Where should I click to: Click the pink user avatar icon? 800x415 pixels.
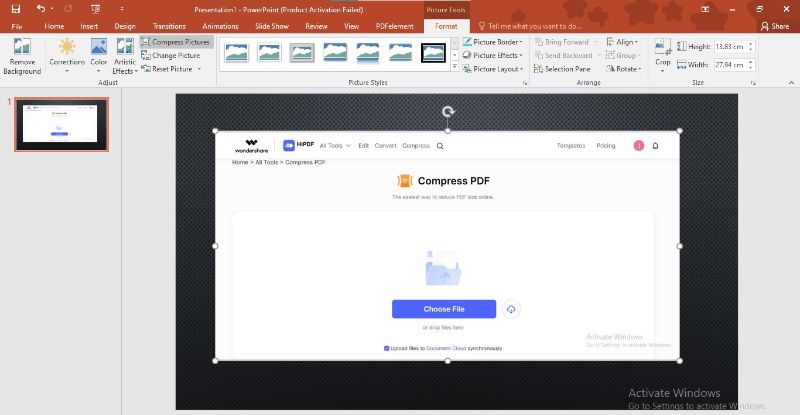639,145
